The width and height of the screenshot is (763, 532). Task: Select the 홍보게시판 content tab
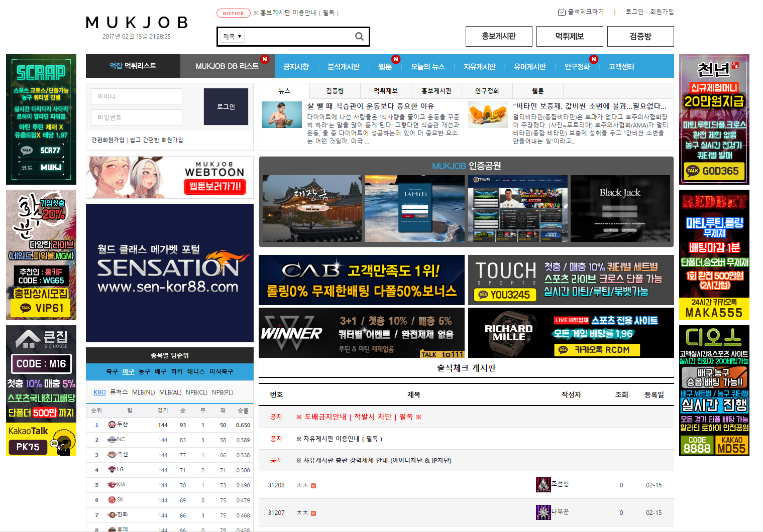pyautogui.click(x=437, y=91)
